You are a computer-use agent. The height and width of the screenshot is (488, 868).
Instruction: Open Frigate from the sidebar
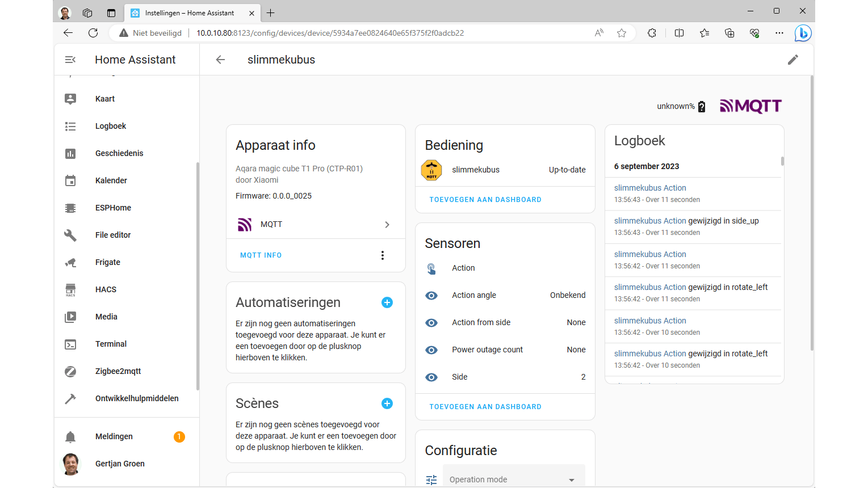click(108, 262)
